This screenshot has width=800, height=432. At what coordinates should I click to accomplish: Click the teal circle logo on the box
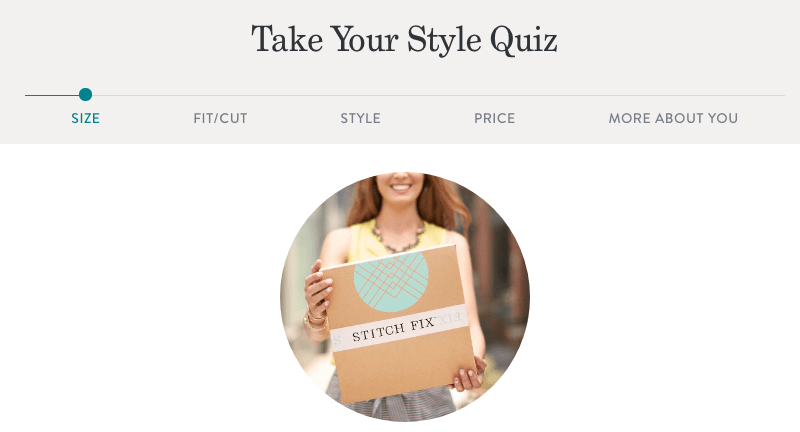391,281
